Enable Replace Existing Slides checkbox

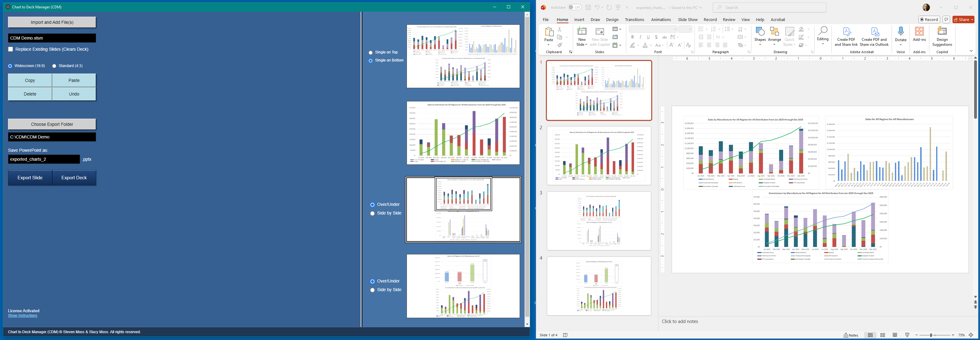point(10,49)
